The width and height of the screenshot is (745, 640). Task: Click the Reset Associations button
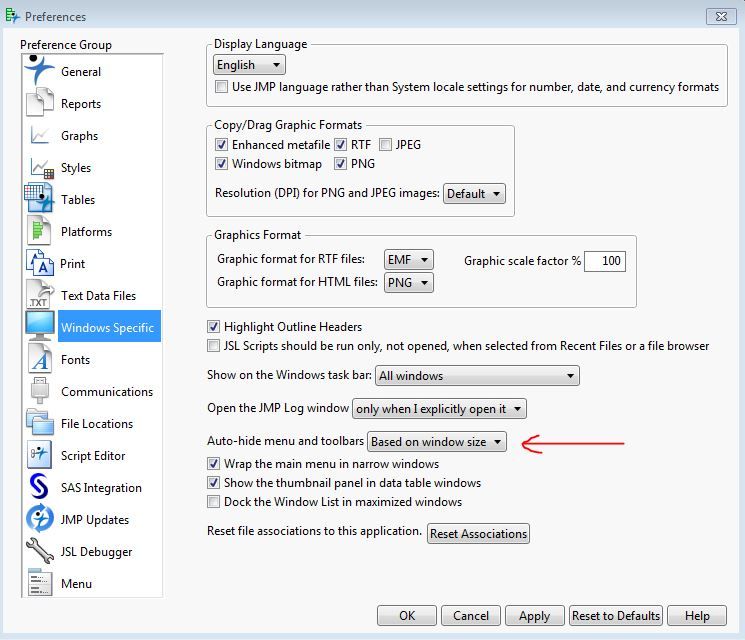click(478, 534)
